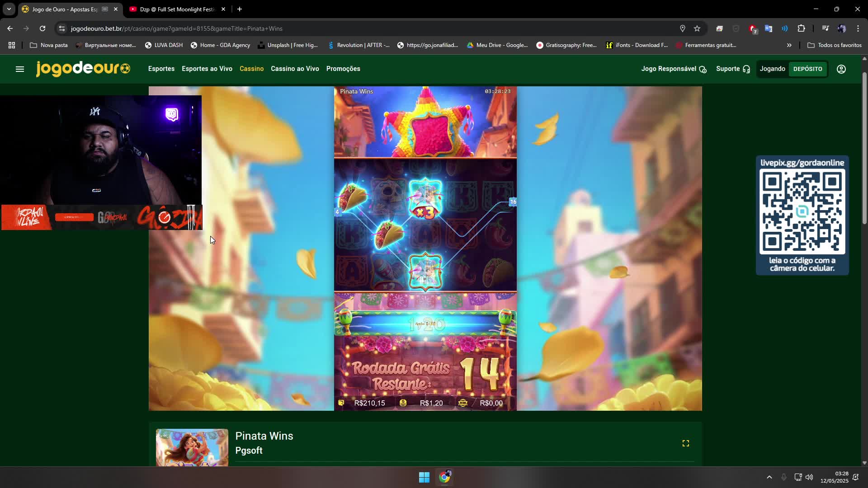Click the Chrome taskbar icon
This screenshot has height=488, width=868.
point(445,477)
